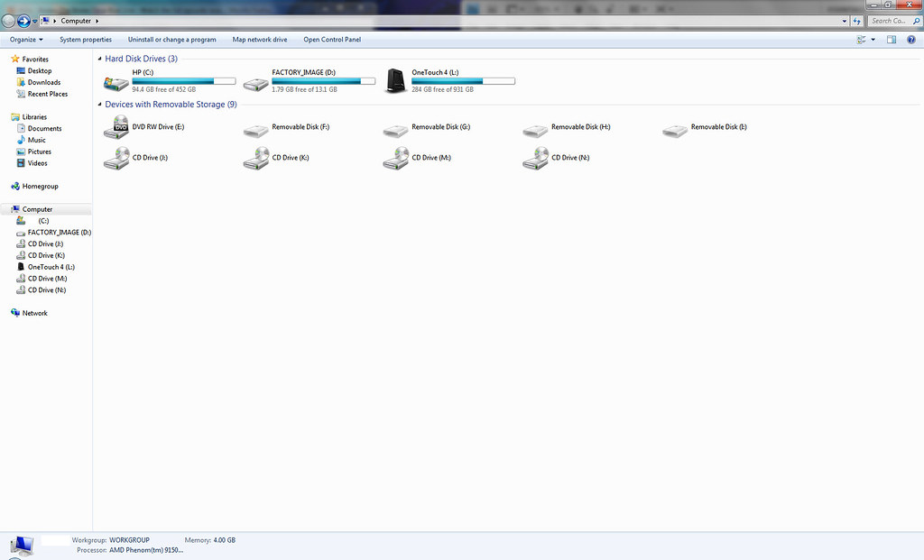Open the HP (C:) drive icon
The width and height of the screenshot is (924, 560).
click(x=116, y=81)
